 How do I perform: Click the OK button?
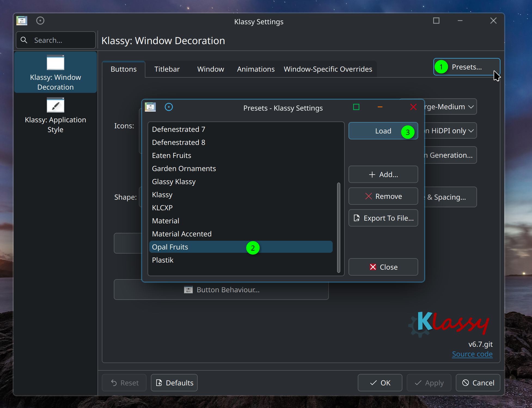[x=380, y=383]
